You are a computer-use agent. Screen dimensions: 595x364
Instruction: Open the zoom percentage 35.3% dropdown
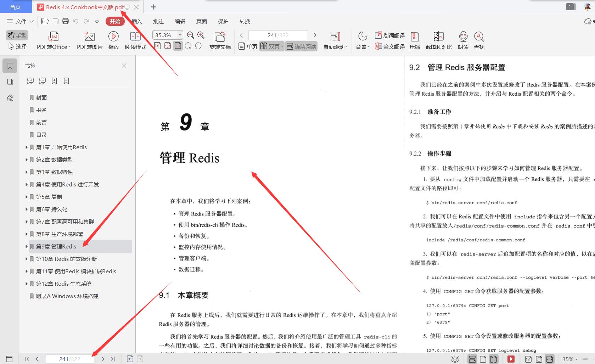180,35
